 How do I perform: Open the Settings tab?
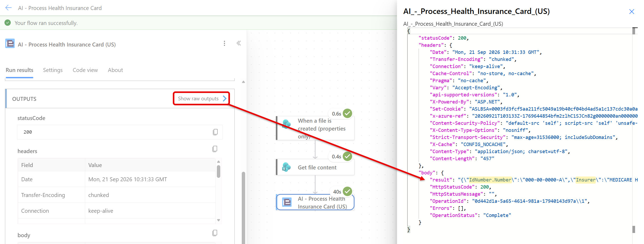coord(53,70)
